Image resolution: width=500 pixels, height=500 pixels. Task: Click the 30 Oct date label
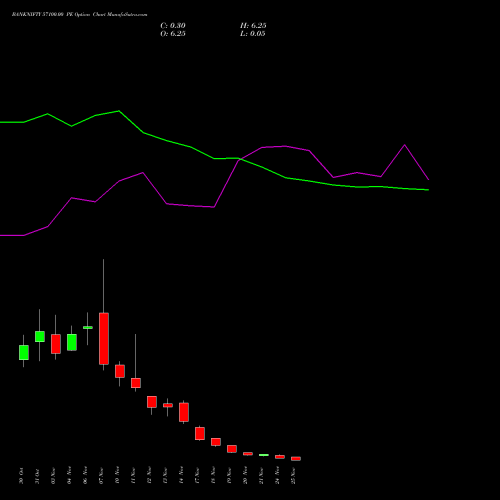coord(21,476)
